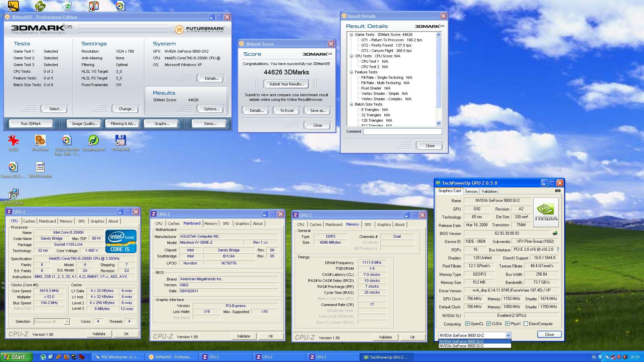Switch to GPU-Z Sensors tab
The height and width of the screenshot is (362, 644).
[x=471, y=191]
